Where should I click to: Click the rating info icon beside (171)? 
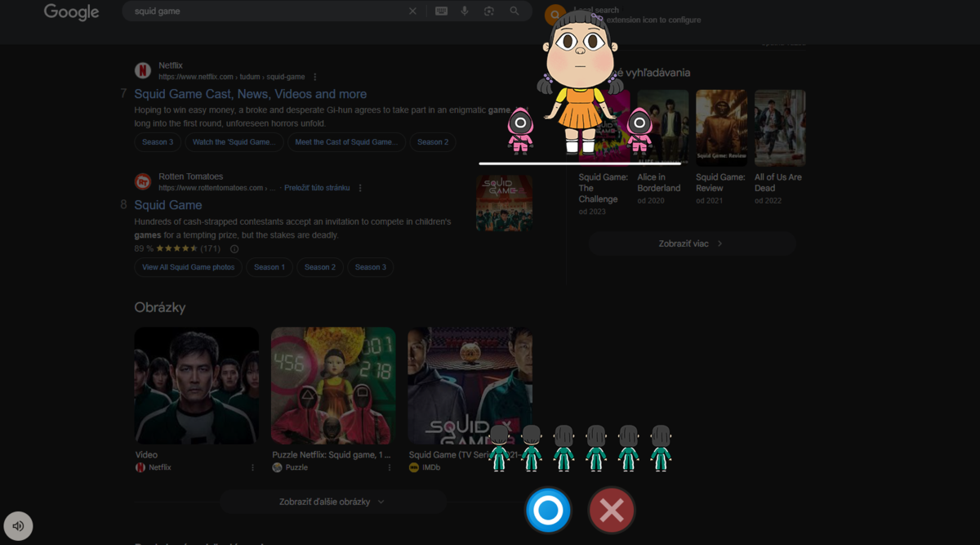point(234,248)
